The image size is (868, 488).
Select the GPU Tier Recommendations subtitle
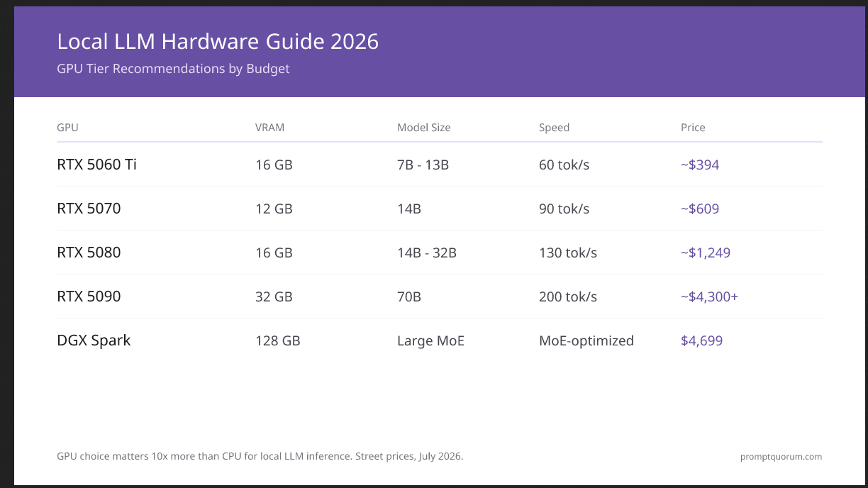[x=173, y=69]
